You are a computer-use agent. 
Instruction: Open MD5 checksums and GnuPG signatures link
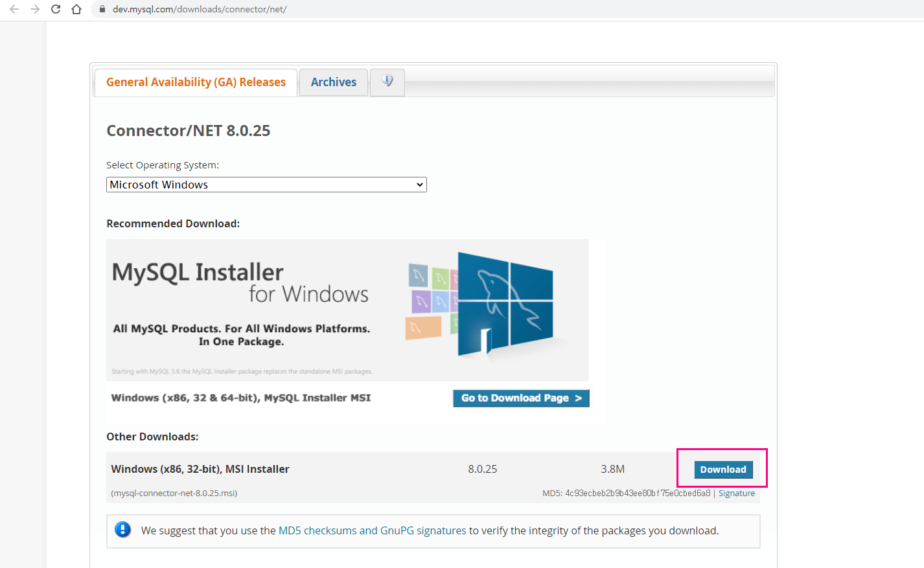coord(372,530)
